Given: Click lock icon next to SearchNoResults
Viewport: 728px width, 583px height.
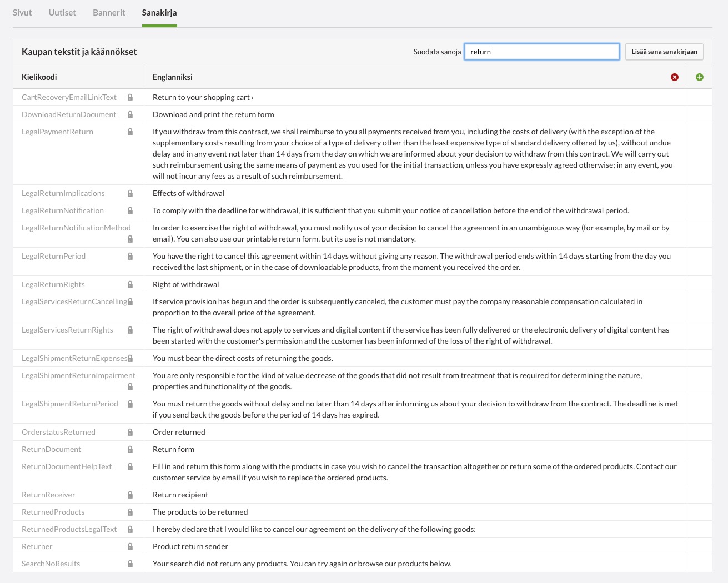Looking at the screenshot, I should pos(130,564).
